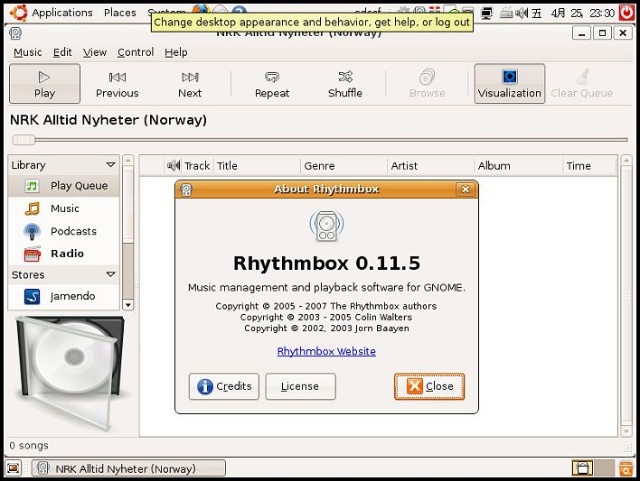Viewport: 640px width, 481px height.
Task: Click the track list scrollbar up arrow
Action: (626, 160)
